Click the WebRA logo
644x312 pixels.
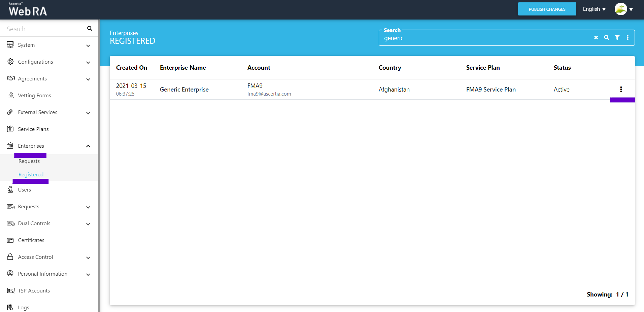[28, 9]
